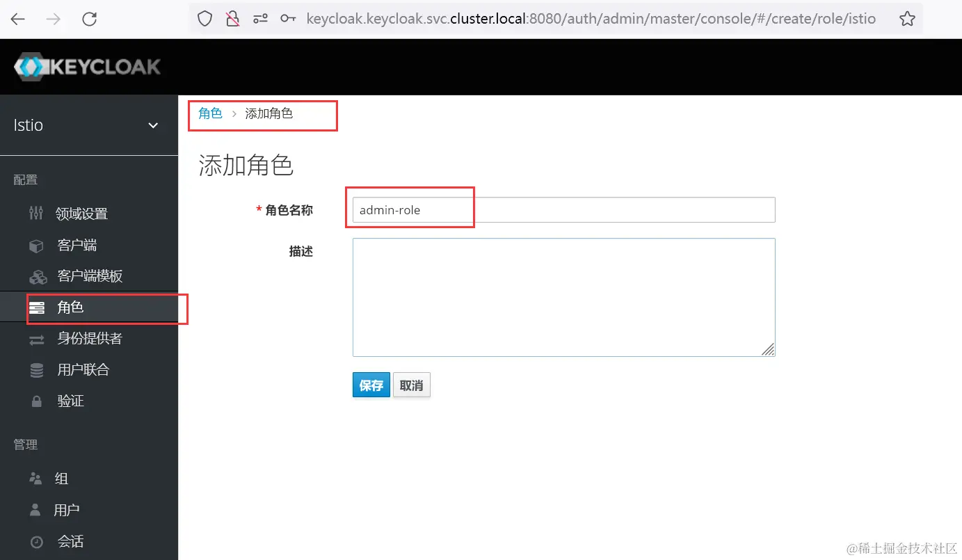Click the 身份提供者 arrows icon
Image resolution: width=962 pixels, height=560 pixels.
(37, 339)
